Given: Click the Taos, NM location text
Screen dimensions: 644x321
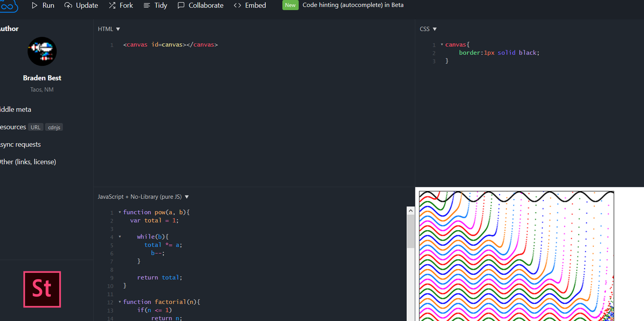Looking at the screenshot, I should coord(42,90).
